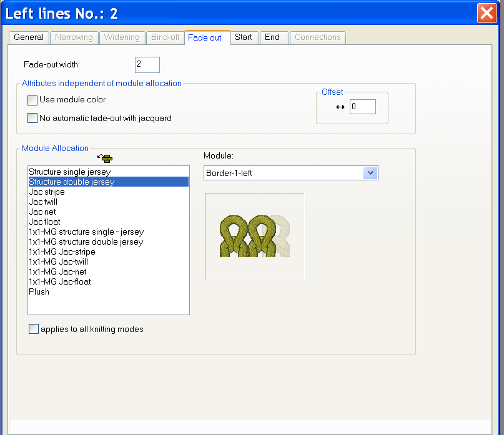Toggle No automatic fade-out with jacquard
Viewport: 504px width, 435px height.
pyautogui.click(x=33, y=119)
